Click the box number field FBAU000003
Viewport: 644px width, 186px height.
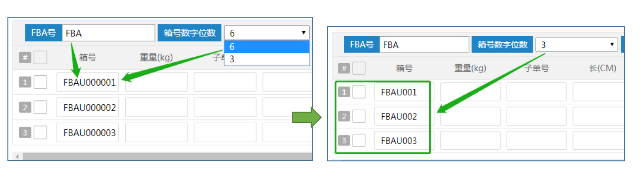coord(88,133)
